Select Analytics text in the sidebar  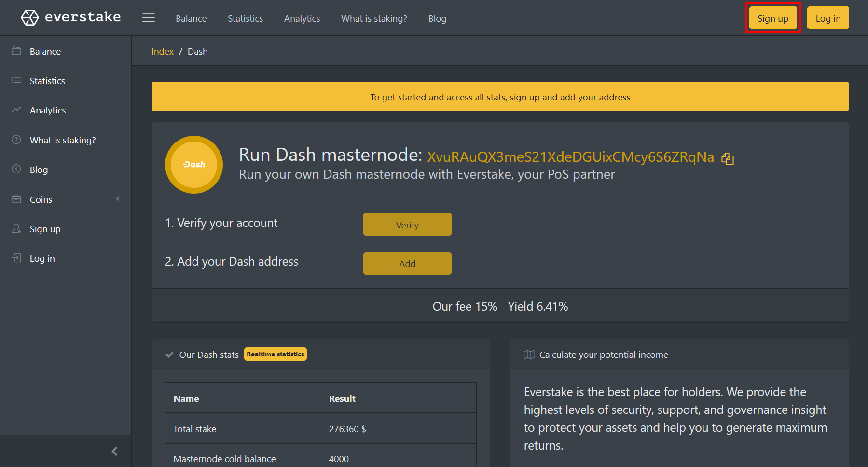coord(48,110)
